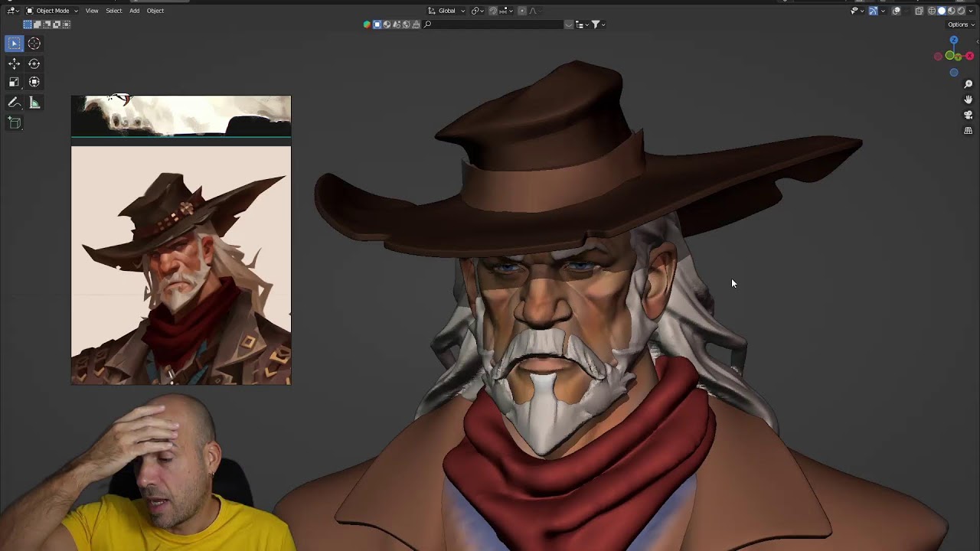The image size is (980, 551).
Task: Click the cowboy reference image
Action: coord(181,266)
